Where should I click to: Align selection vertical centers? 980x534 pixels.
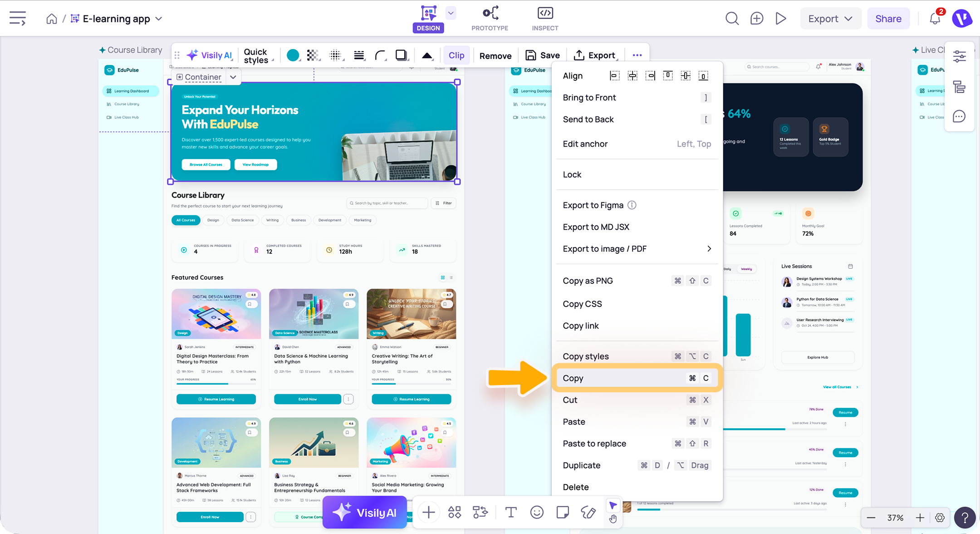point(686,76)
